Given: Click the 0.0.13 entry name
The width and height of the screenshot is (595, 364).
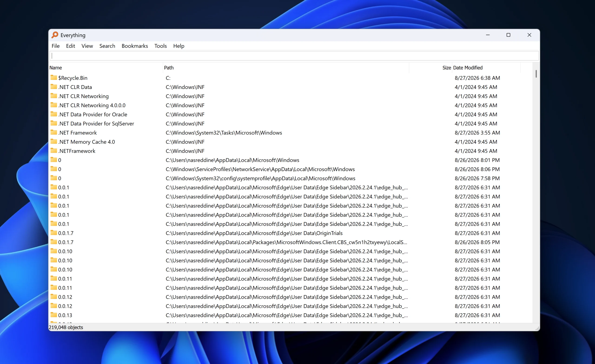Looking at the screenshot, I should (x=65, y=315).
